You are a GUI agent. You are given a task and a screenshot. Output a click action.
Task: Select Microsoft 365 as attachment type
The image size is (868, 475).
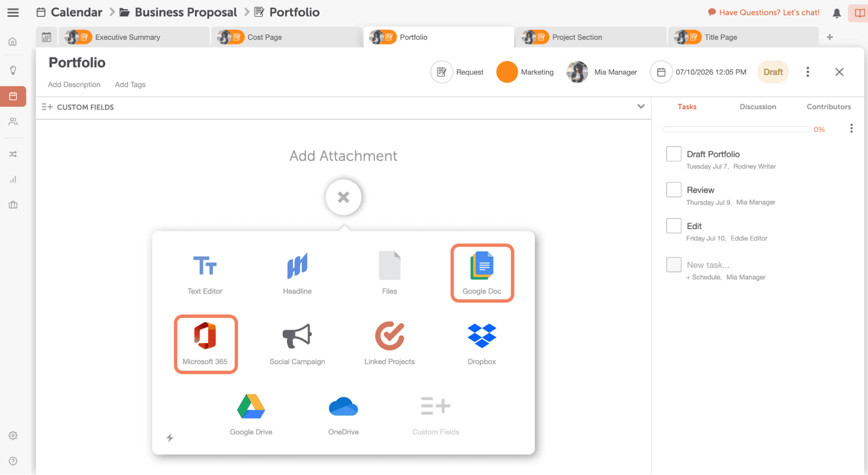pos(206,343)
